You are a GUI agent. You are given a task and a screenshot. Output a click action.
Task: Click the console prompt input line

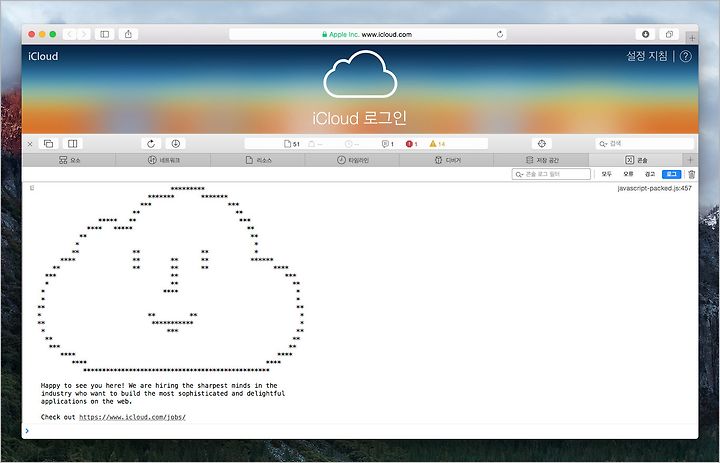360,431
